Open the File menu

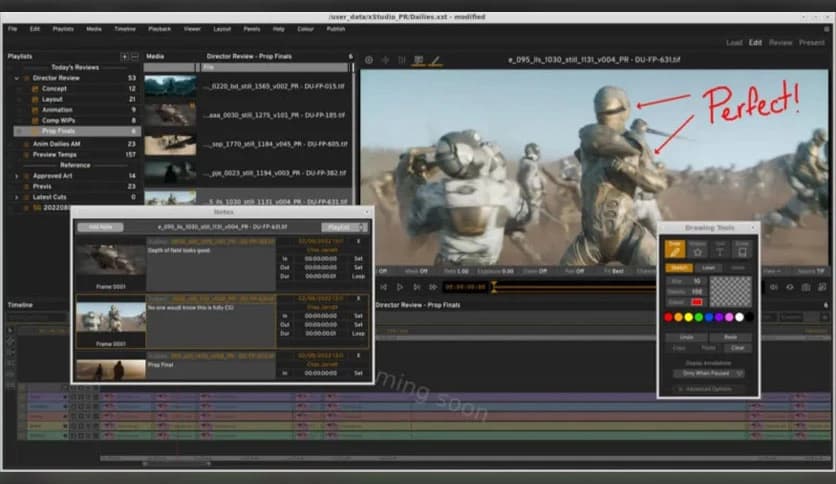point(13,29)
